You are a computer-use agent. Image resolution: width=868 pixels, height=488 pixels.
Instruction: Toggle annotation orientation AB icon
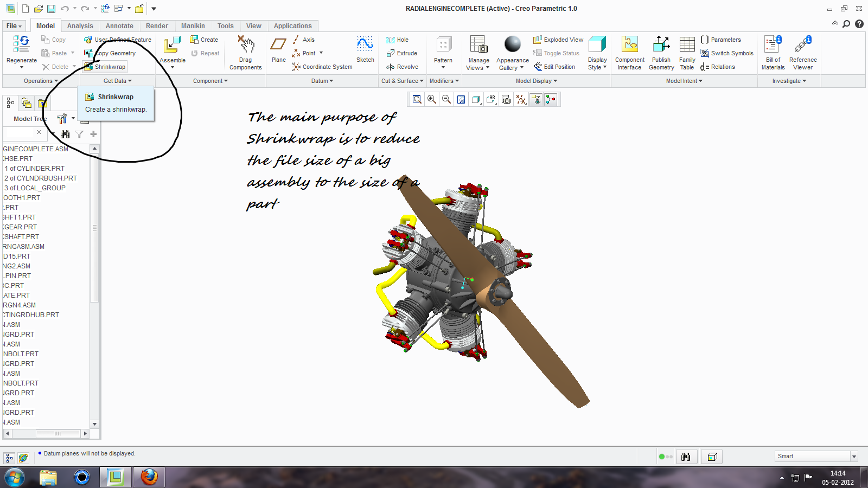[x=491, y=99]
